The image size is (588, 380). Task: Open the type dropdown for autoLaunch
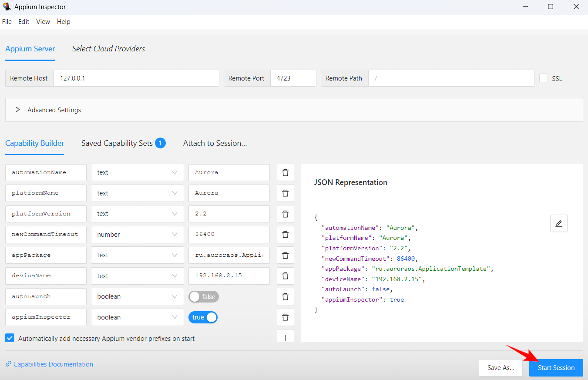(137, 296)
